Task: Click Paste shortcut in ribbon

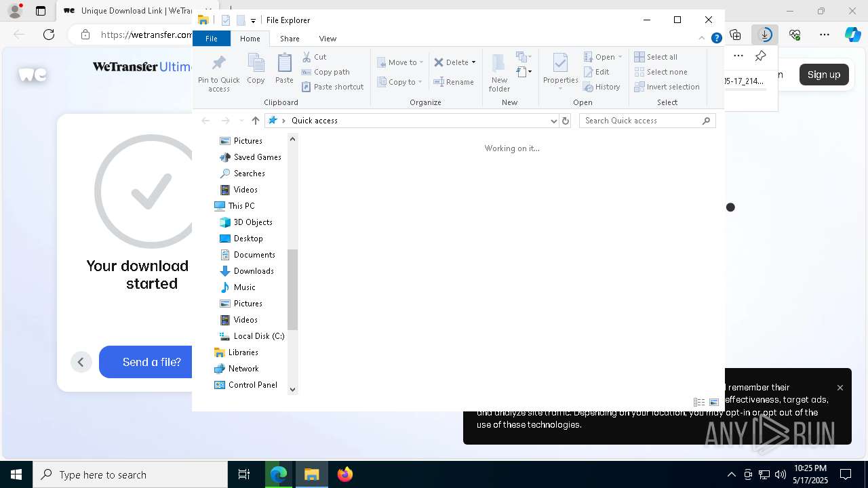Action: pyautogui.click(x=332, y=87)
